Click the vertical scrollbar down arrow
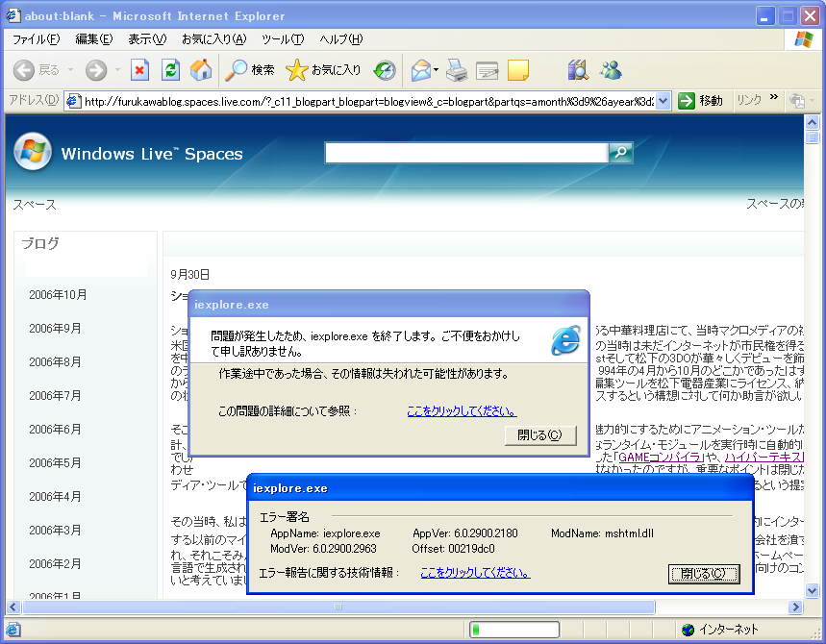Image resolution: width=826 pixels, height=644 pixels. 812,591
